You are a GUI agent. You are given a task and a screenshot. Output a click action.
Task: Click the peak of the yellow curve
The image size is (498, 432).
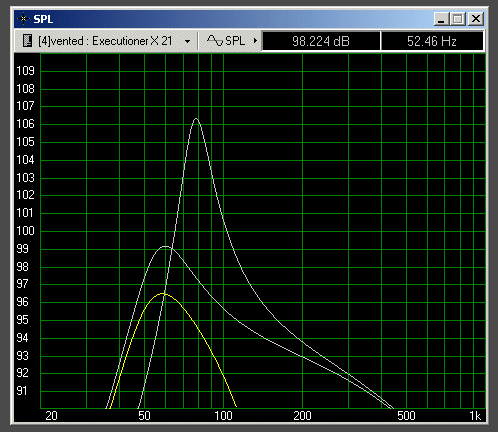[163, 294]
